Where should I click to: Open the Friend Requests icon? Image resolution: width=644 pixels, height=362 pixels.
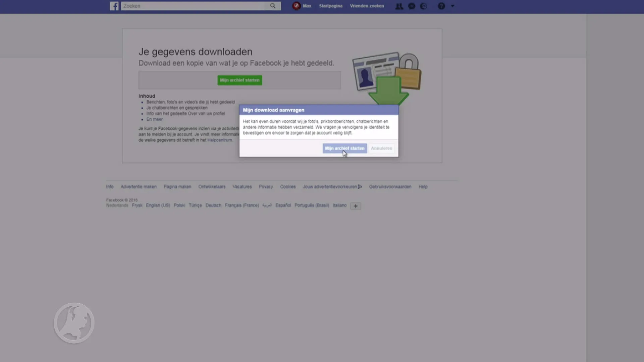(x=399, y=6)
